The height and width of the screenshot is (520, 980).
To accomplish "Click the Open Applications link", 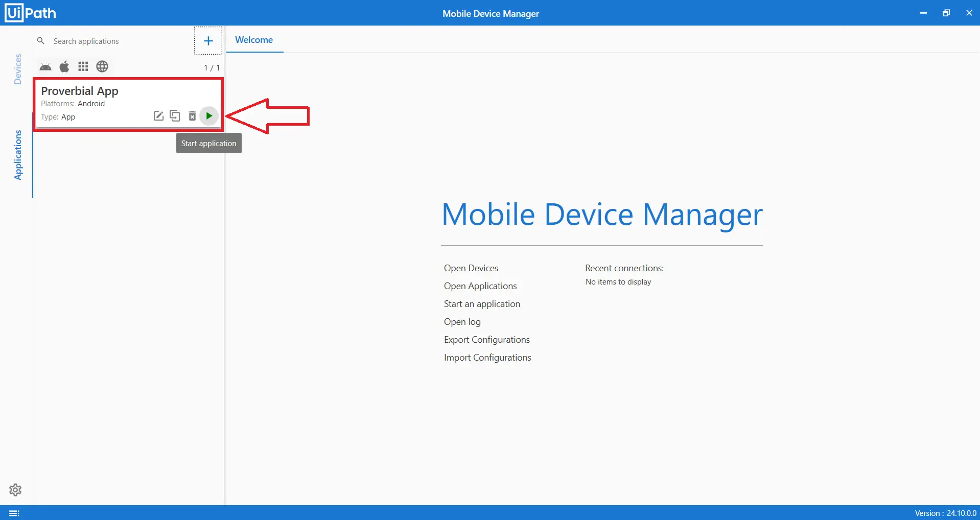I will click(480, 286).
